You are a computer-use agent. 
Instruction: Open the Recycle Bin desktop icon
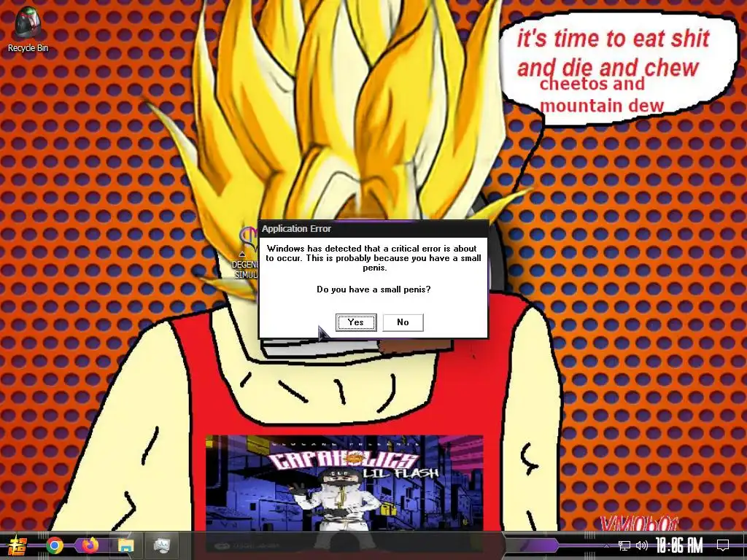(x=28, y=29)
